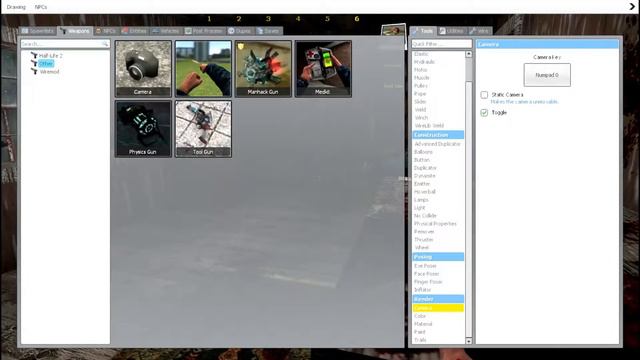640x360 pixels.
Task: Select the Face Poser tool
Action: coord(427,274)
